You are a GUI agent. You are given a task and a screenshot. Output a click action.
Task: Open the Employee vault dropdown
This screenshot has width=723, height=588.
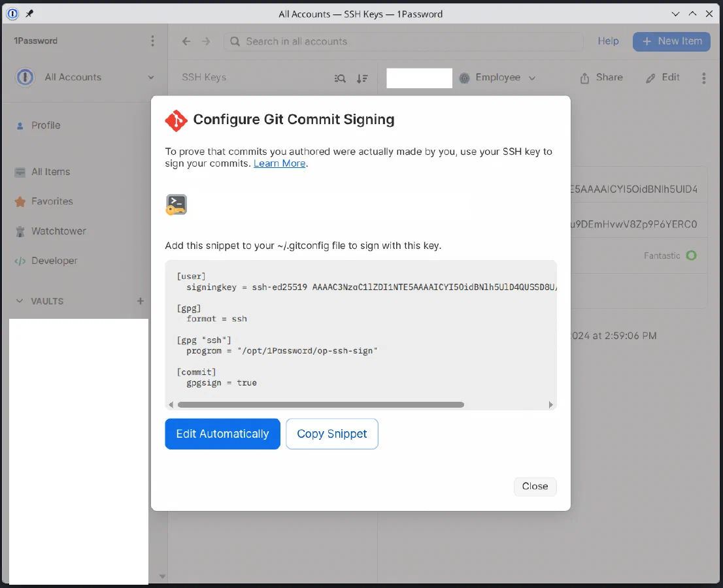coord(498,77)
